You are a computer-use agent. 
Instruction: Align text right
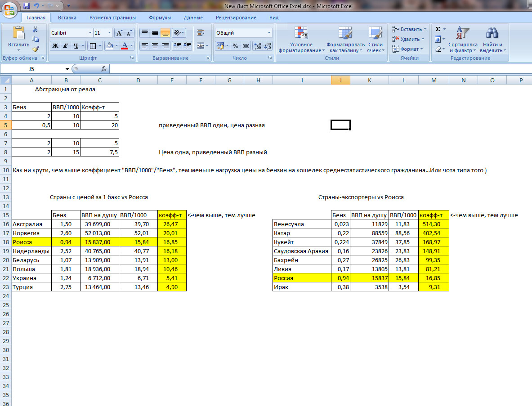coord(165,46)
